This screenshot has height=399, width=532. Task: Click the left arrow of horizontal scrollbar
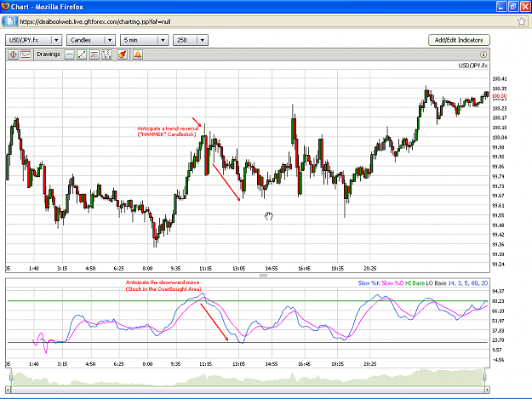[9, 390]
